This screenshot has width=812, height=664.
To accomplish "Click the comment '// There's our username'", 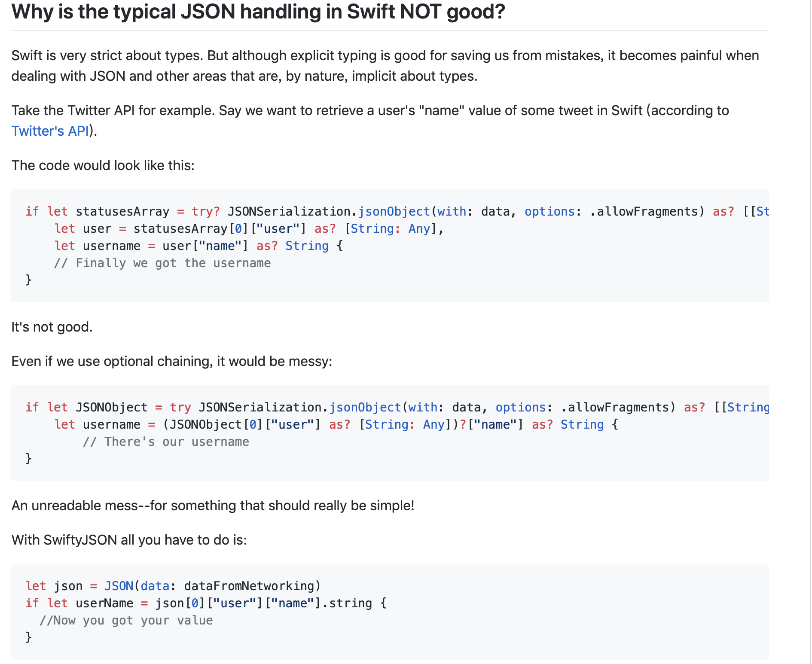I will pyautogui.click(x=166, y=442).
